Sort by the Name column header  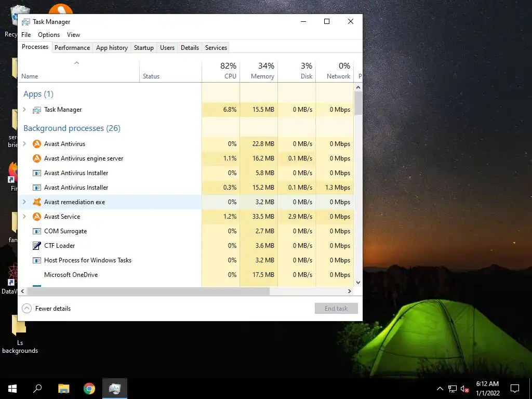(79, 71)
